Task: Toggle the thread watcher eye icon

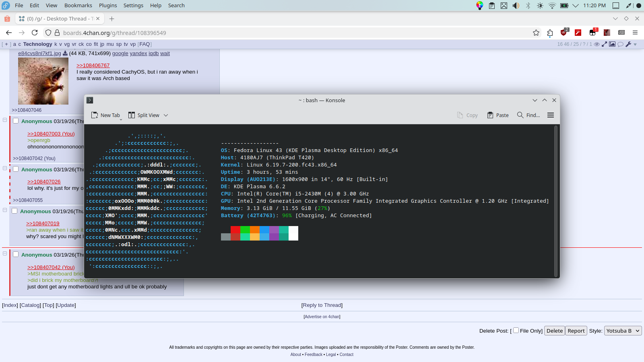Action: (x=597, y=44)
